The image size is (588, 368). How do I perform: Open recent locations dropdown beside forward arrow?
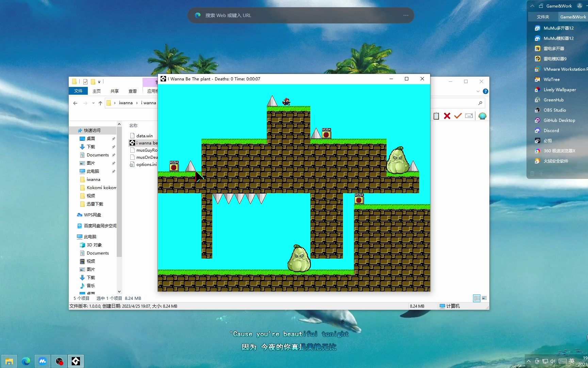[93, 103]
